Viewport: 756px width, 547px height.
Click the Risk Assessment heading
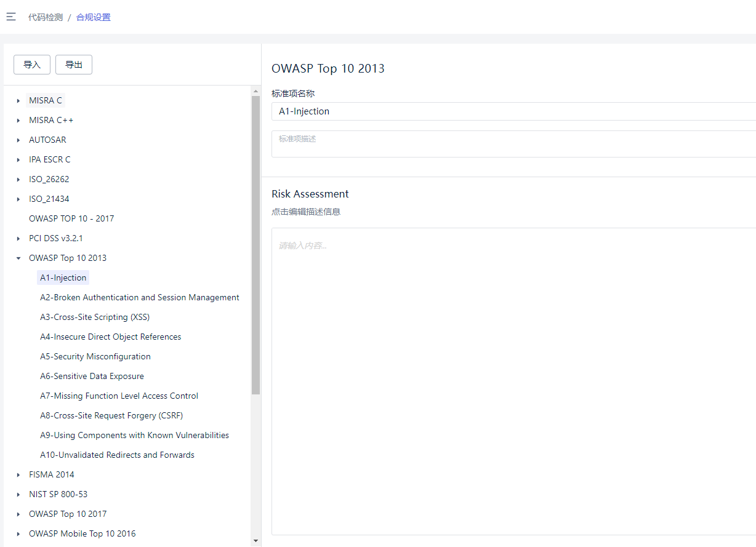coord(310,194)
